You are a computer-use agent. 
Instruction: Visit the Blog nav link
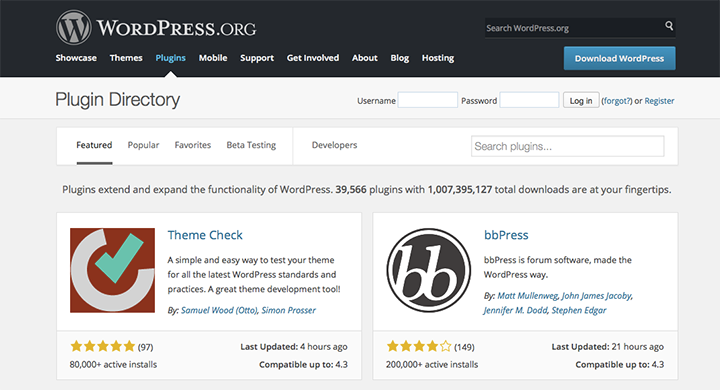pos(399,58)
